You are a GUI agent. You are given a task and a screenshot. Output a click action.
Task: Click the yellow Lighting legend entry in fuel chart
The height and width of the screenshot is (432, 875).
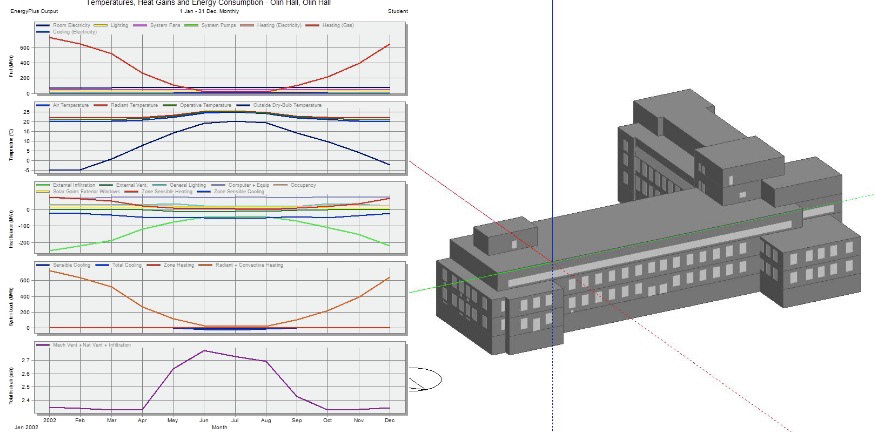110,25
